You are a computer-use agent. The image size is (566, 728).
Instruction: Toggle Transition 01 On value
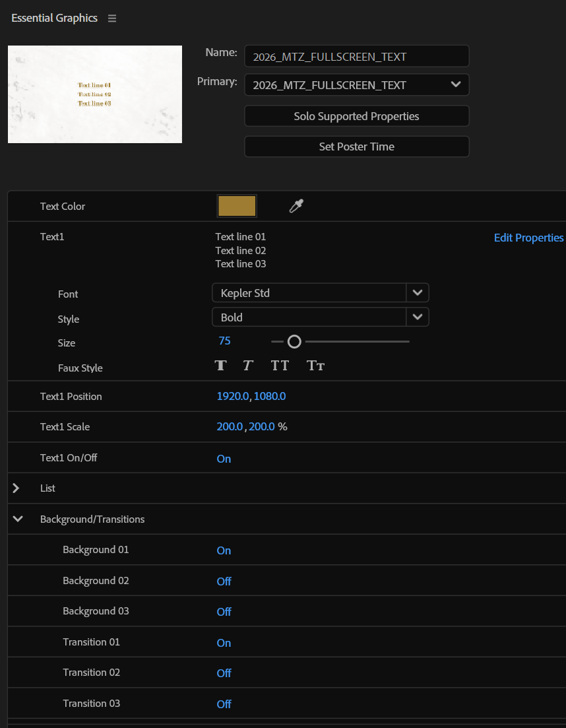224,643
